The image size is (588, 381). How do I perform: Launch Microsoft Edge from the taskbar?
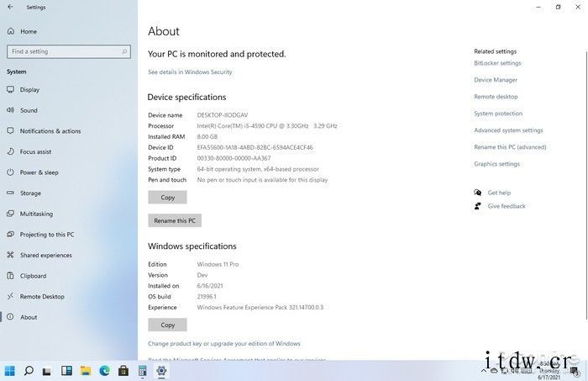coord(105,371)
